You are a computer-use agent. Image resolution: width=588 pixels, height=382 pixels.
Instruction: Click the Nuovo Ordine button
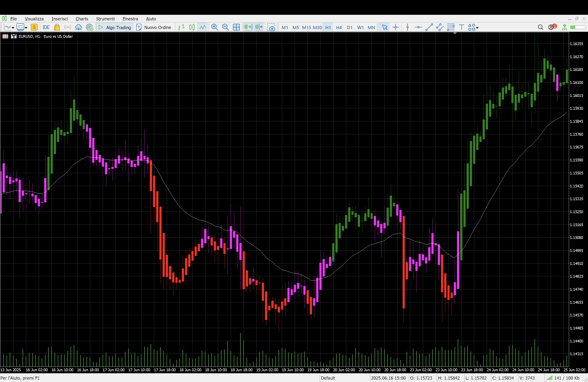pos(154,27)
